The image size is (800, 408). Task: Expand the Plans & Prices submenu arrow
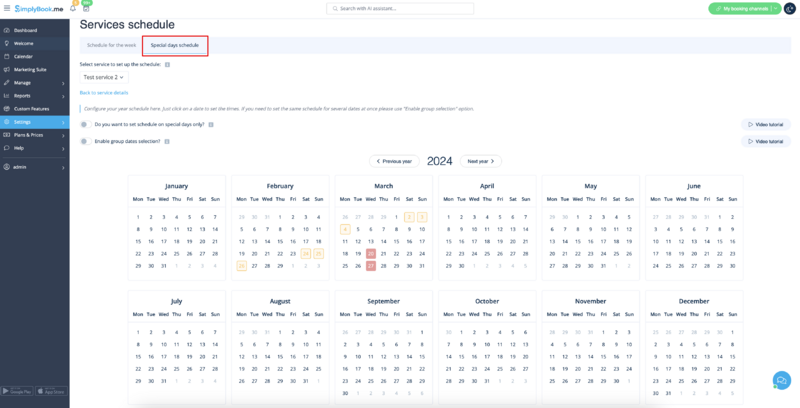(x=63, y=135)
